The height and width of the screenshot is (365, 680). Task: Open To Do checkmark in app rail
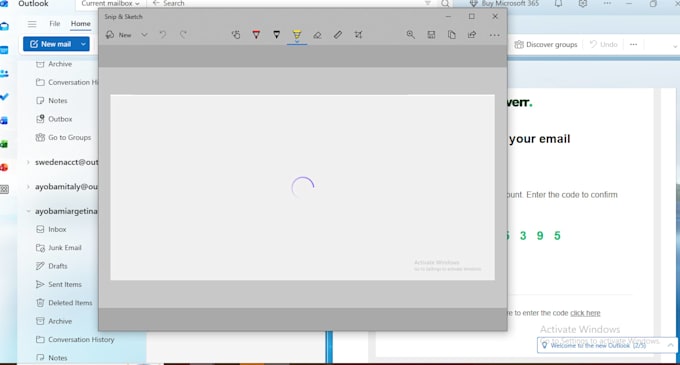(x=4, y=97)
